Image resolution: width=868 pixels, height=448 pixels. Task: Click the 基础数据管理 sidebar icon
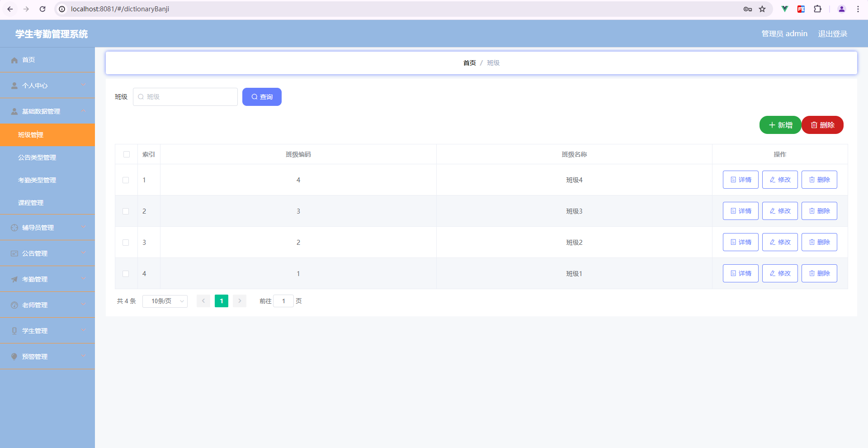[14, 111]
